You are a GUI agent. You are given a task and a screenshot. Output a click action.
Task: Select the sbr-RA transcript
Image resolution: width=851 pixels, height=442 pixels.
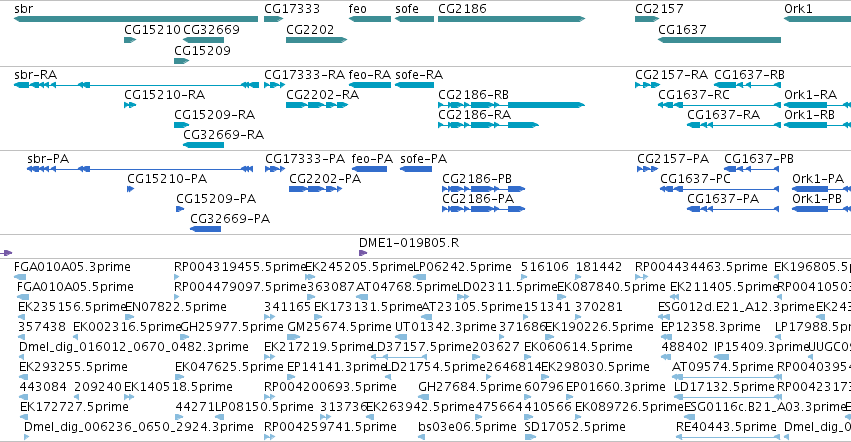coord(137,85)
